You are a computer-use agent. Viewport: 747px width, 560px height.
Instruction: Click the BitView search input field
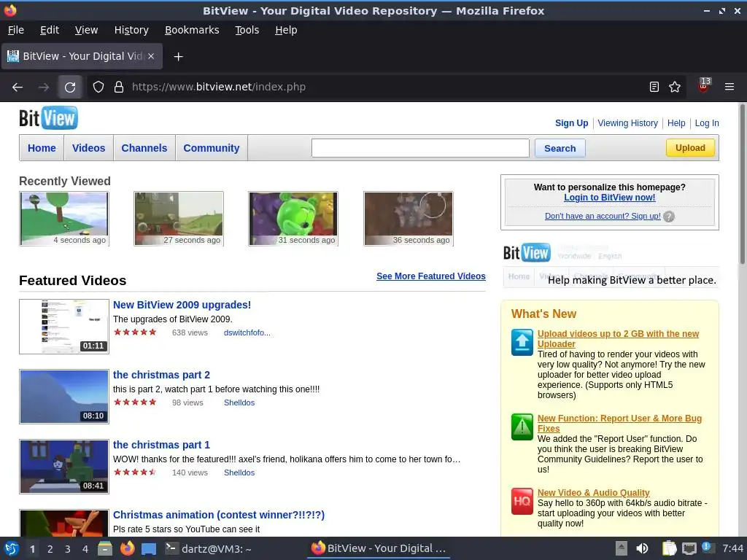tap(420, 148)
